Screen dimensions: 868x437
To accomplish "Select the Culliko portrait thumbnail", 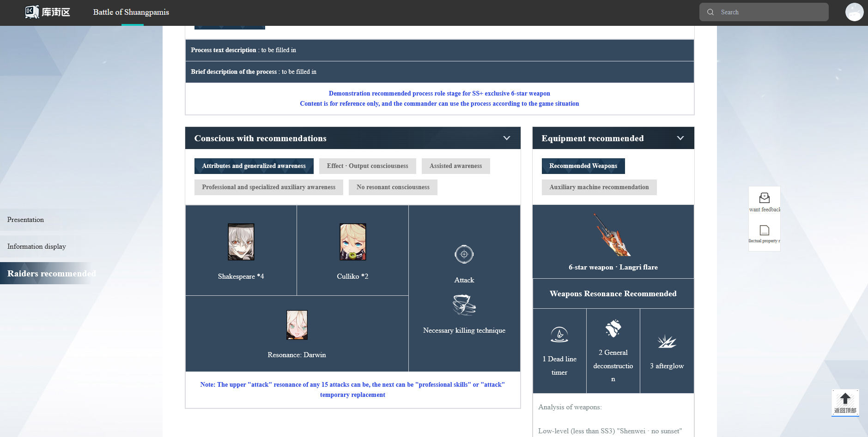I will click(x=353, y=242).
